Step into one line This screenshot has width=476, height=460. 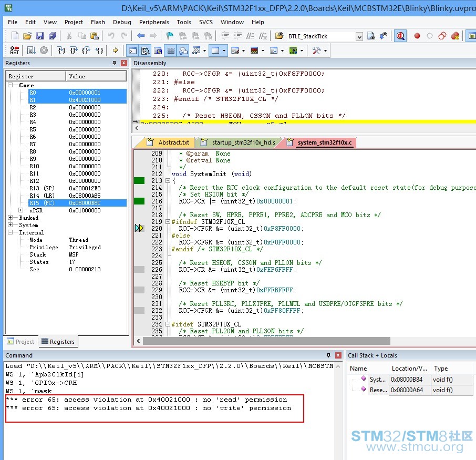coord(61,50)
